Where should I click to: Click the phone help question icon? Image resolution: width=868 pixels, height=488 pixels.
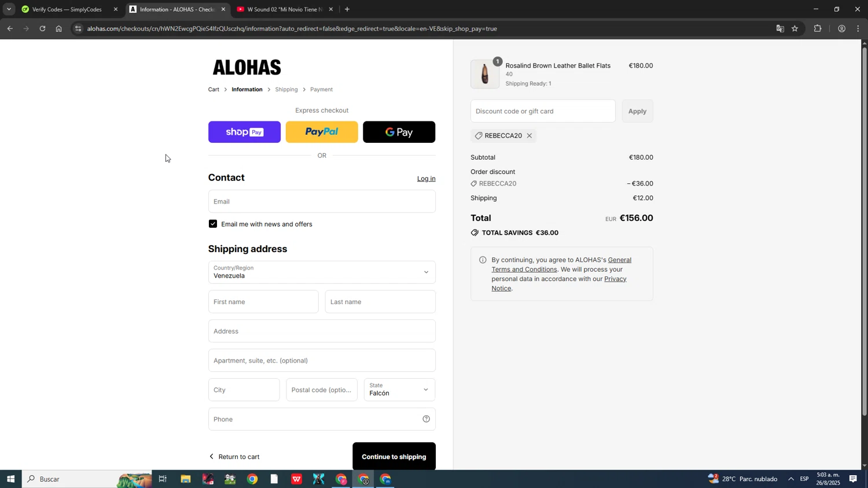(426, 419)
